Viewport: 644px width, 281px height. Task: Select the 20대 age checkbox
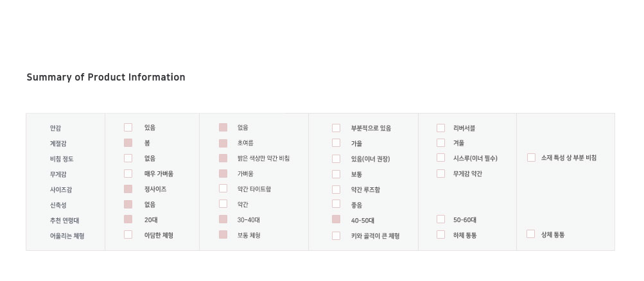(x=128, y=219)
